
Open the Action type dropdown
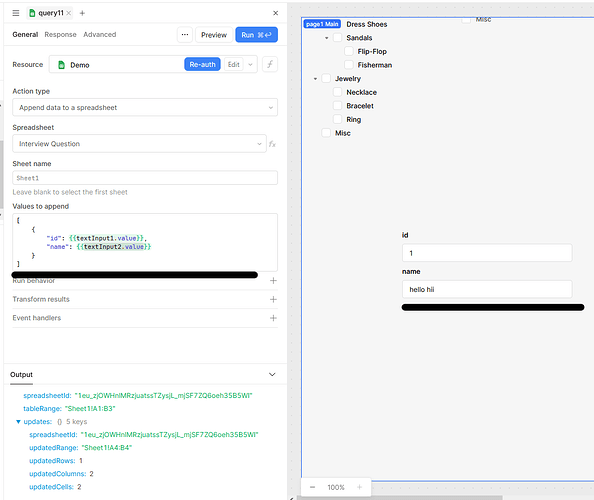pyautogui.click(x=145, y=108)
